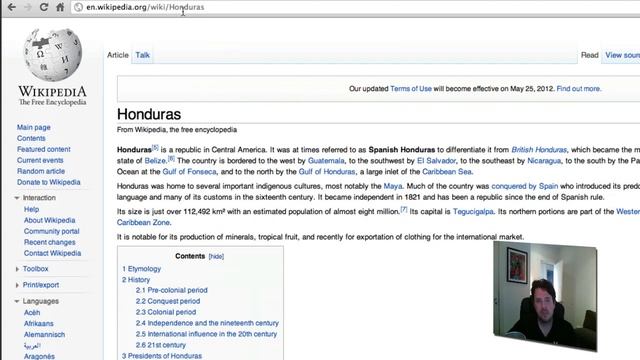Click the address bar URL field
640x360 pixels.
(355, 7)
